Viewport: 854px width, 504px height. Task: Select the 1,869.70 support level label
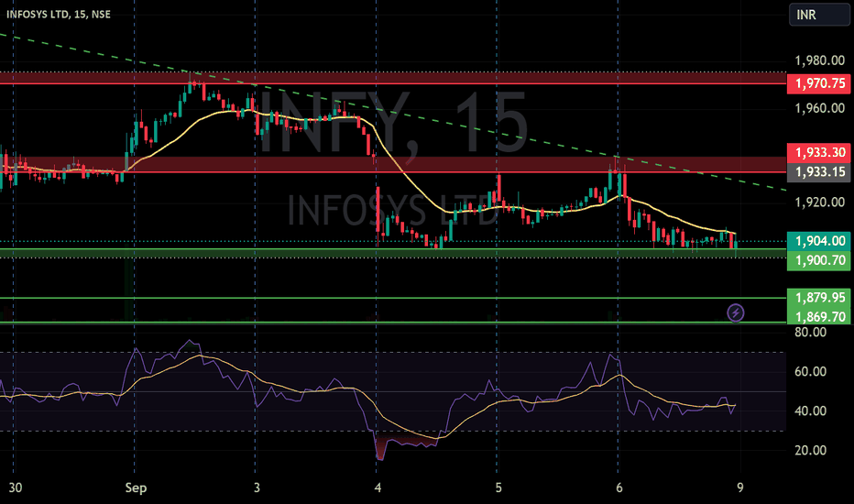click(x=818, y=316)
